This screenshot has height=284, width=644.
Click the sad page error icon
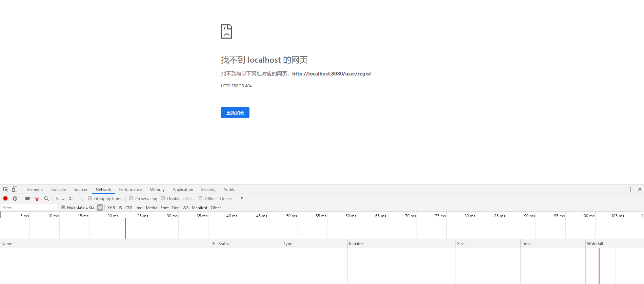(226, 31)
